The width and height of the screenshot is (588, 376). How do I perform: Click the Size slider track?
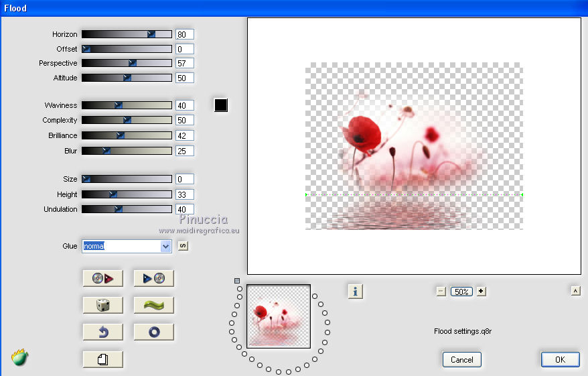pyautogui.click(x=127, y=179)
